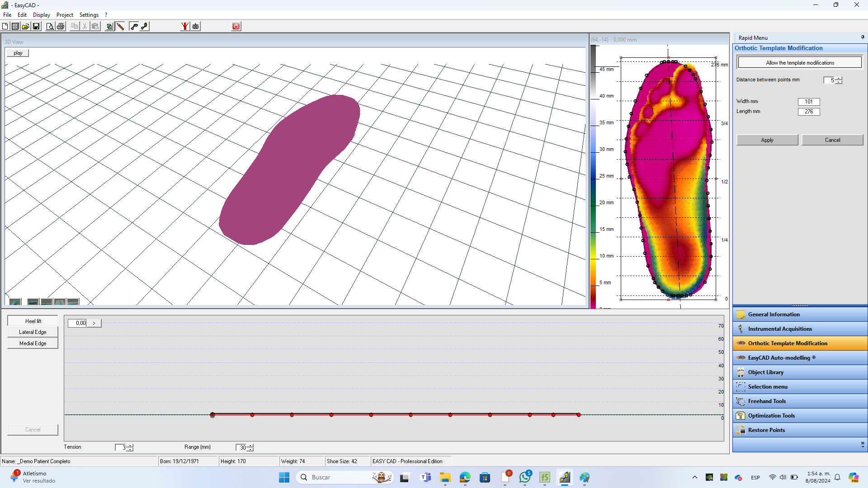Click the New file toolbar icon
This screenshot has width=868, height=488.
point(5,26)
